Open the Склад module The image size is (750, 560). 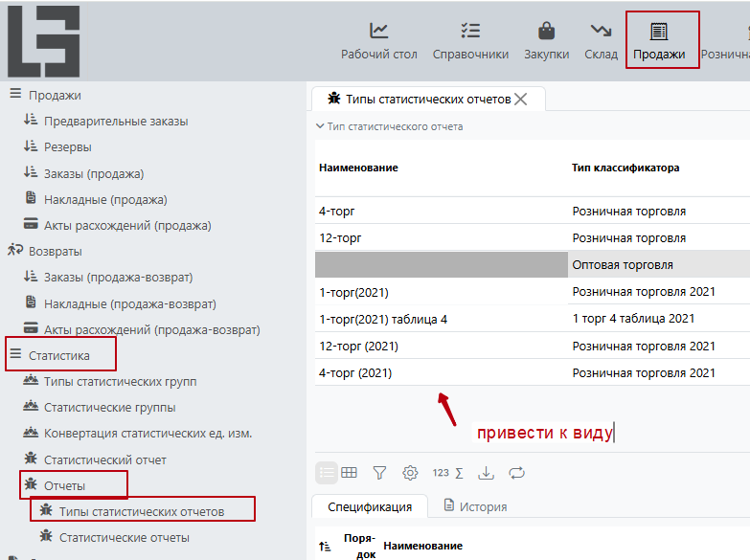tap(601, 39)
